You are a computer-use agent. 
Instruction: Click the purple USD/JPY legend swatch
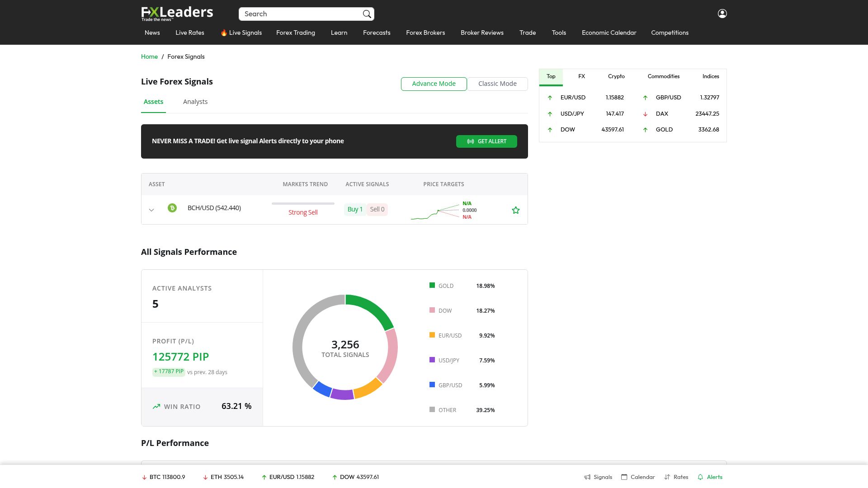point(432,360)
